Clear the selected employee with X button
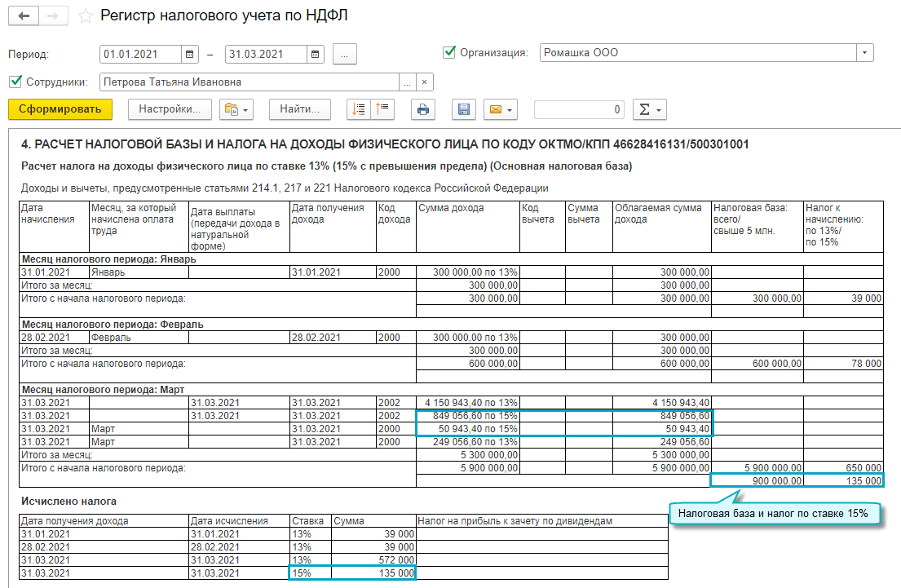 [x=424, y=82]
